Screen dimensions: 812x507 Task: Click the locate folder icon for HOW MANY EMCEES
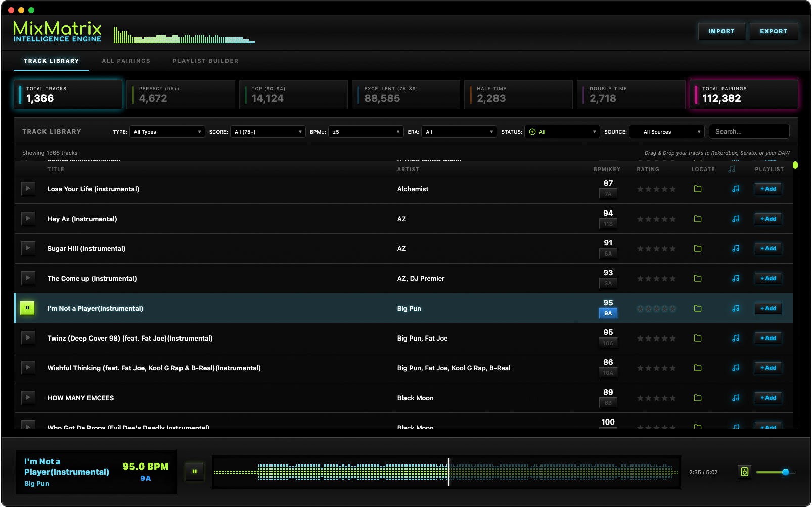[x=698, y=398]
